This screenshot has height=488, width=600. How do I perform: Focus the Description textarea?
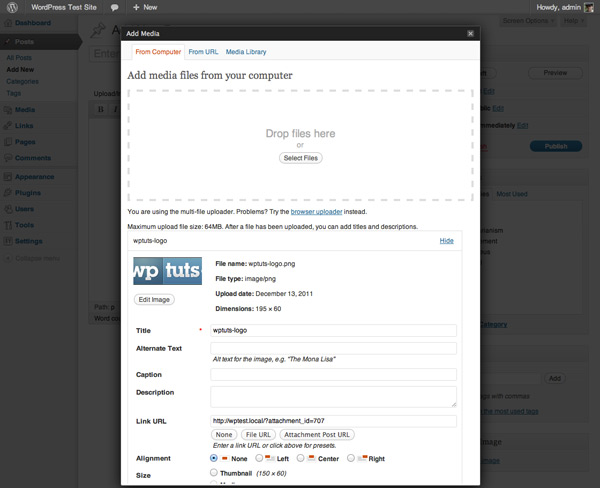[x=333, y=397]
